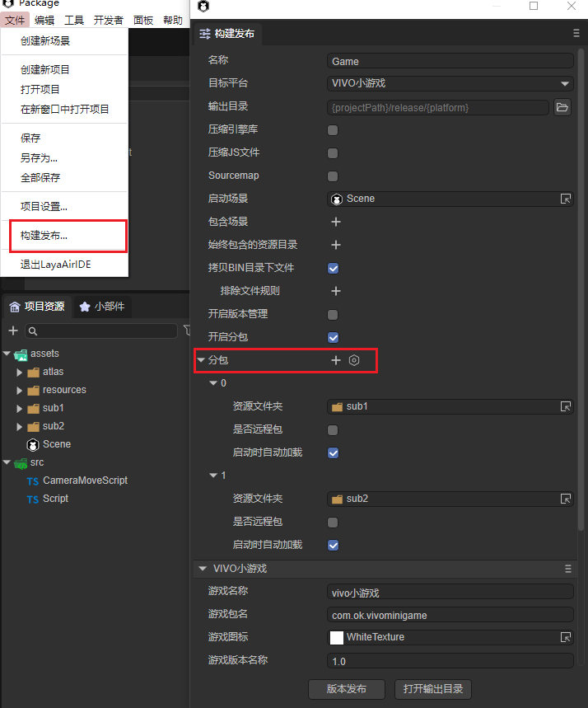The width and height of the screenshot is (588, 708).
Task: Click the plus icon beside 分包
Action: [336, 360]
